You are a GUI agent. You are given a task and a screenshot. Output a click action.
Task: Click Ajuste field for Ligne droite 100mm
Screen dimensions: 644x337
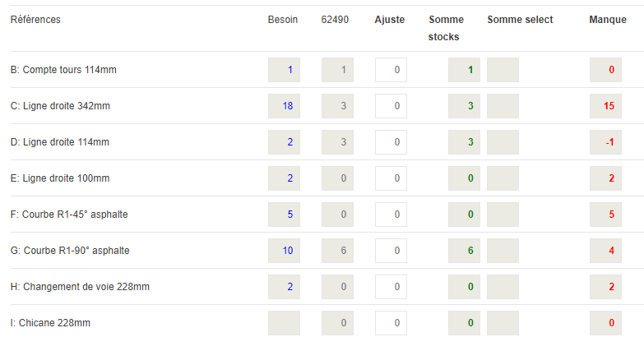391,178
